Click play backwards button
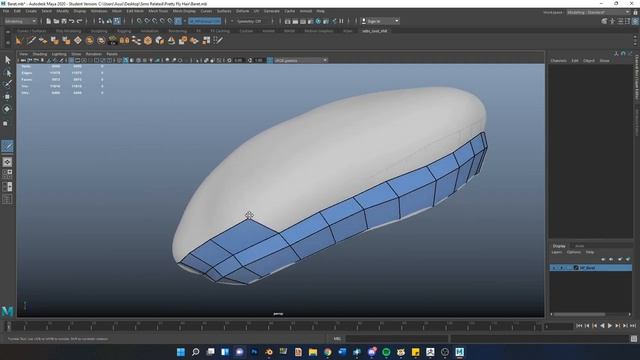This screenshot has width=640, height=360. click(x=602, y=326)
